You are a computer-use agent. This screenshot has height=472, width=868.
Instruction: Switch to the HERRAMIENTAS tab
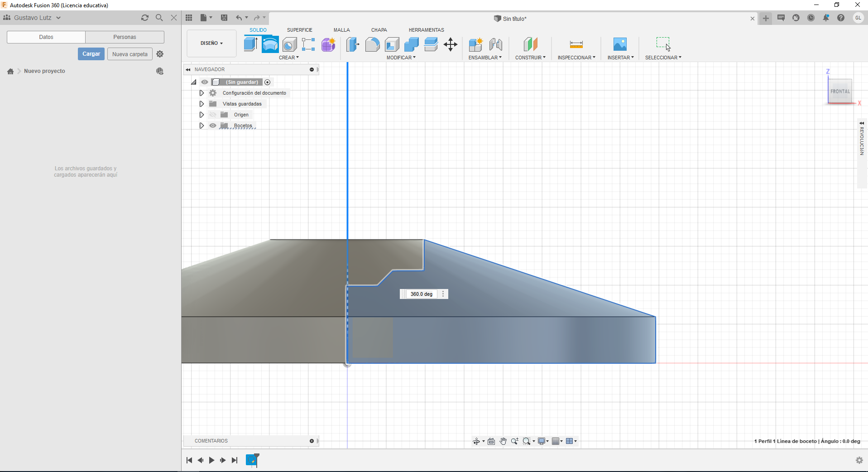point(427,30)
